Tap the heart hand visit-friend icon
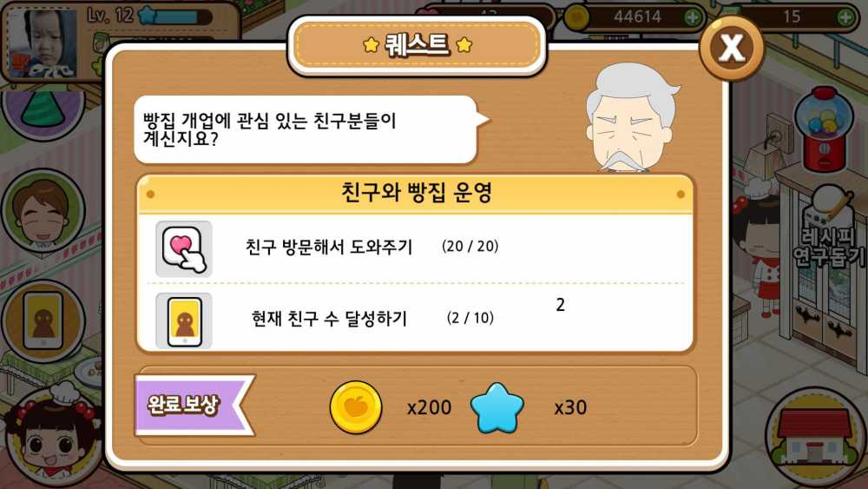This screenshot has width=868, height=489. 184,248
